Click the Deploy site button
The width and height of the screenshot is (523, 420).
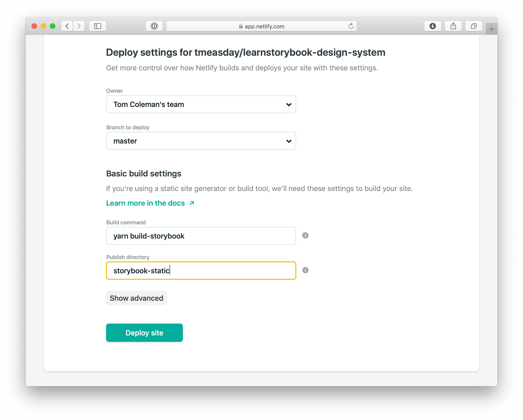pyautogui.click(x=144, y=333)
